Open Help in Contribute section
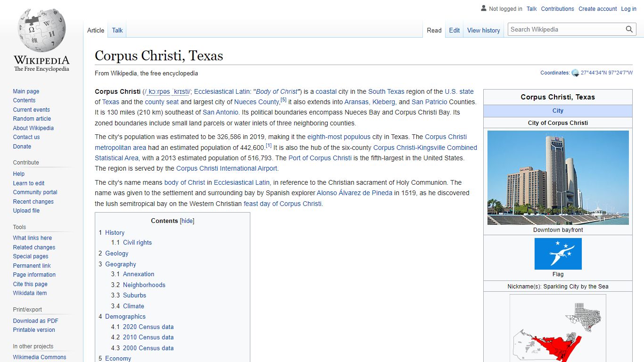The height and width of the screenshot is (362, 644). pyautogui.click(x=19, y=174)
